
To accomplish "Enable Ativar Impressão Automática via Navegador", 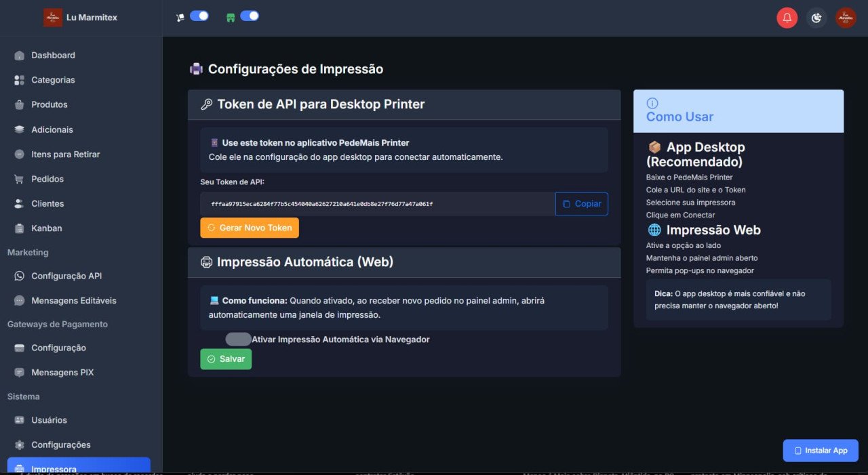I will click(237, 339).
